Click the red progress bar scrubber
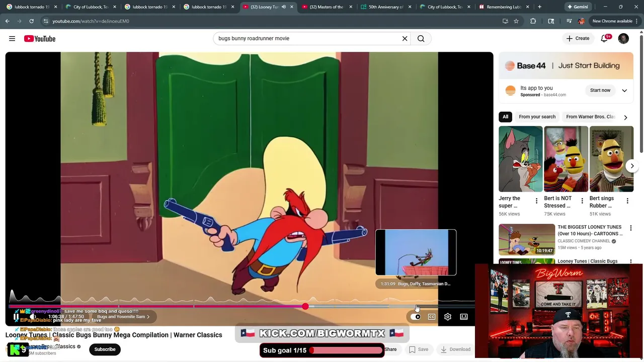644x362 pixels. click(x=305, y=306)
